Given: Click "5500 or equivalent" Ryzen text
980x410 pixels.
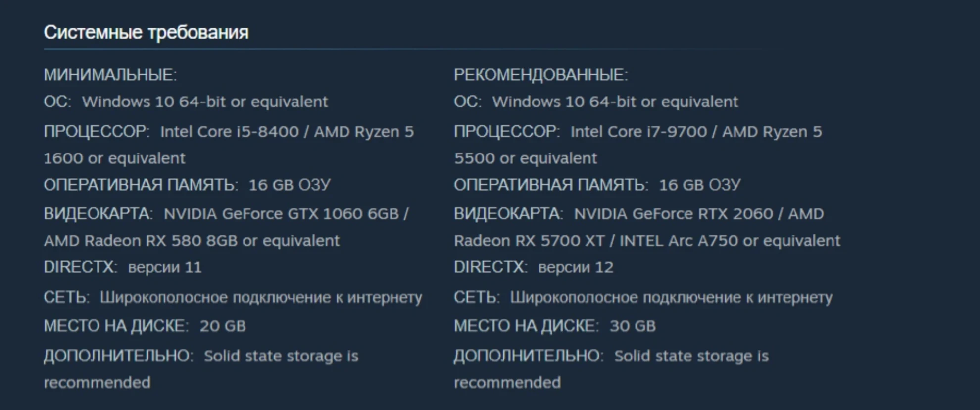Looking at the screenshot, I should (525, 158).
